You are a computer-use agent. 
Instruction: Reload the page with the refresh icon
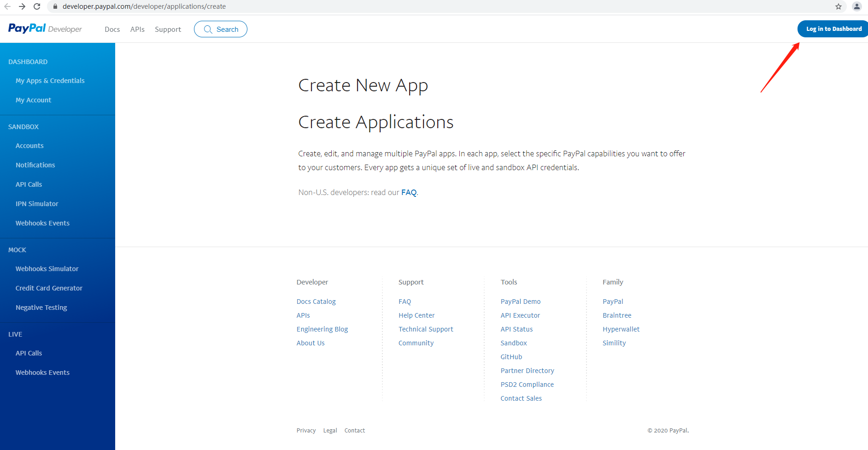(x=37, y=6)
